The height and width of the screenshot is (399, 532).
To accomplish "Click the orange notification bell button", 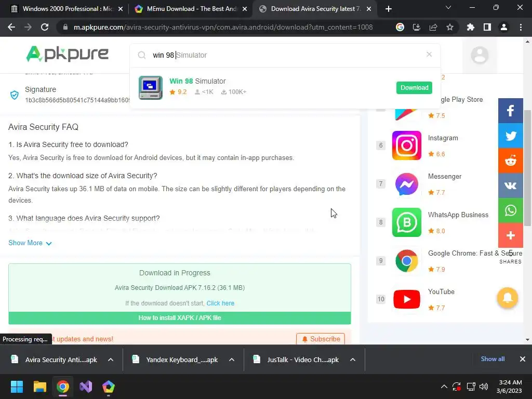I will pos(508,298).
